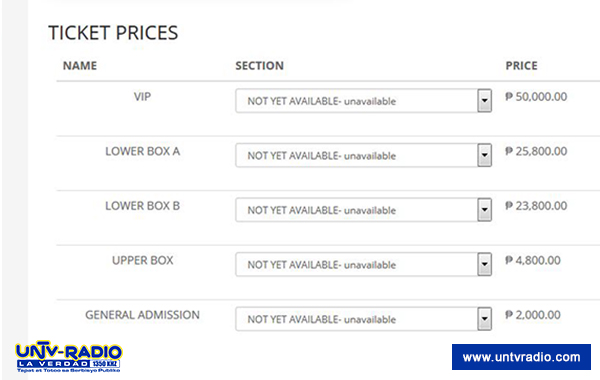Open the General Admission dropdown arrow
Image resolution: width=600 pixels, height=380 pixels.
[484, 319]
